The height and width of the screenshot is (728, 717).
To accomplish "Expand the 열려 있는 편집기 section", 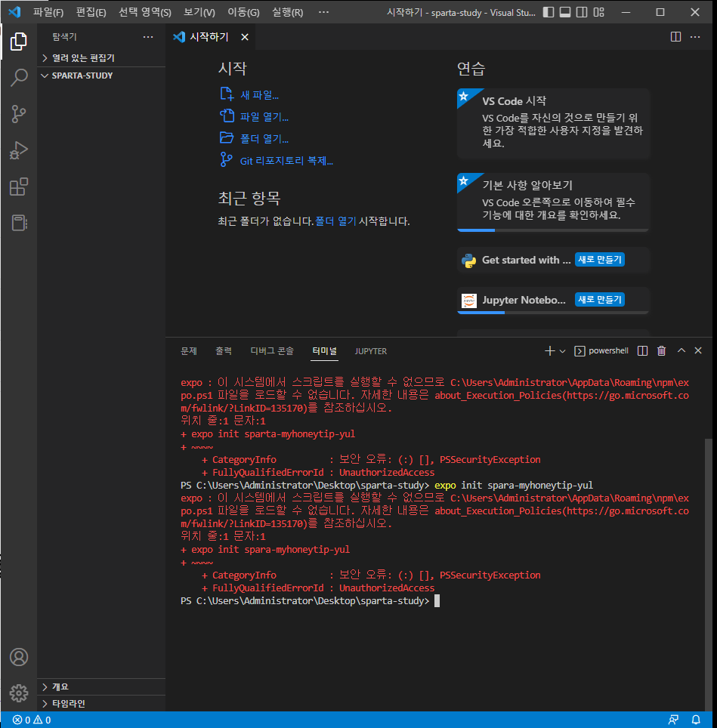I will click(101, 58).
